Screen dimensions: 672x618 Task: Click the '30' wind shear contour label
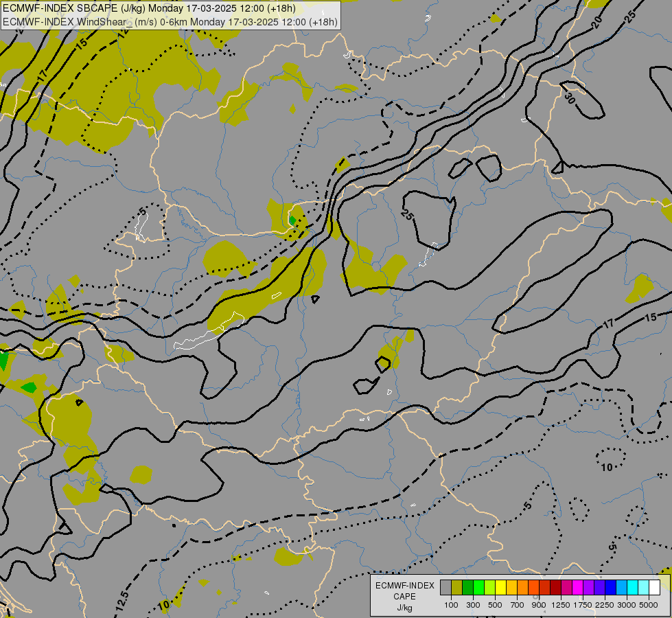click(x=569, y=98)
